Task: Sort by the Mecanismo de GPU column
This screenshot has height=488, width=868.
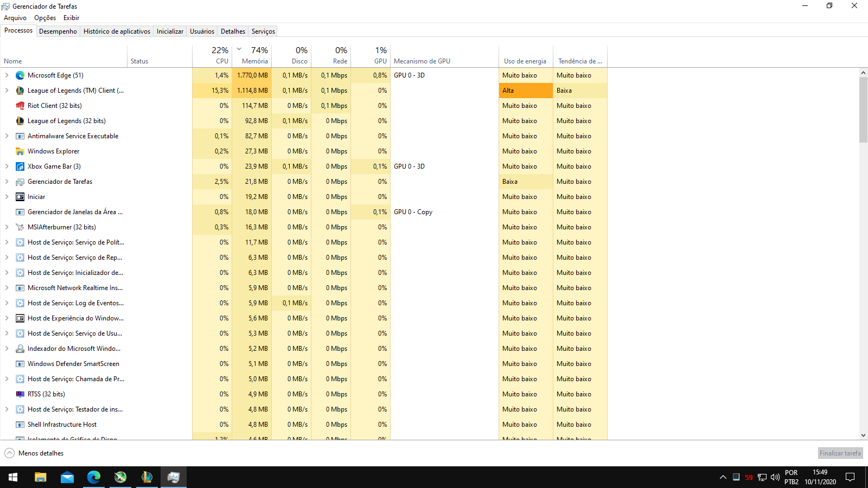Action: [444, 56]
